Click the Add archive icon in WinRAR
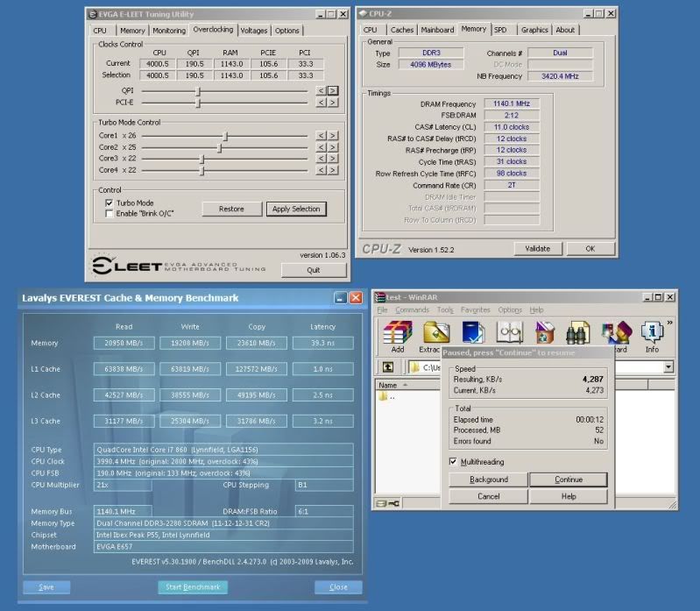The width and height of the screenshot is (700, 611). coord(398,332)
